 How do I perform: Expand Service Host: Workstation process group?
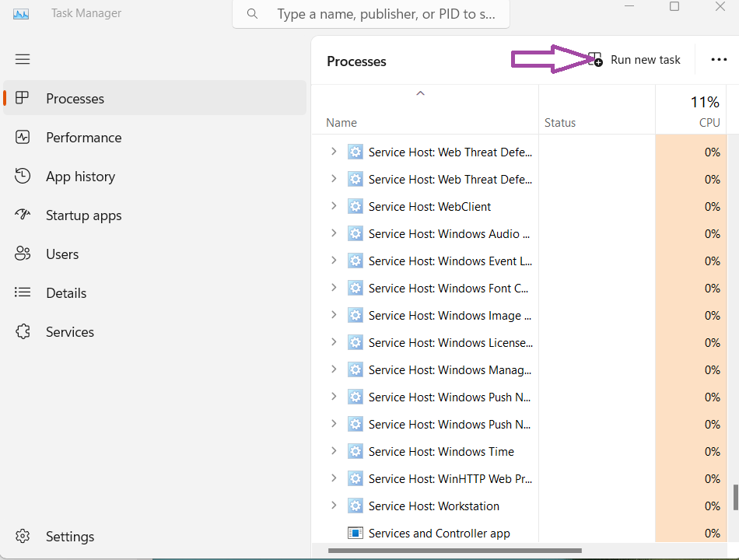click(x=334, y=506)
